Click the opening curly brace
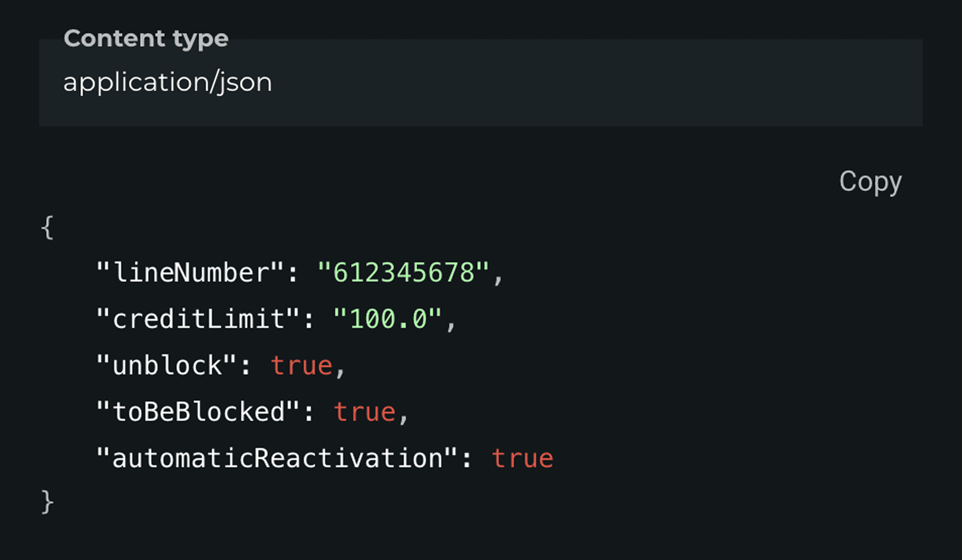 coord(46,227)
